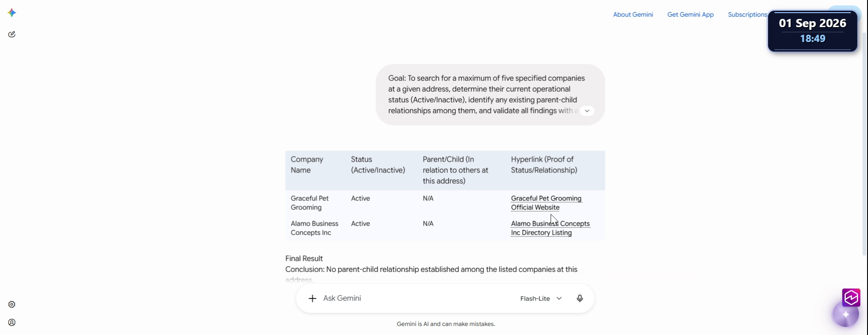Open Graceful Pet Grooming Official Website link

coord(546,203)
